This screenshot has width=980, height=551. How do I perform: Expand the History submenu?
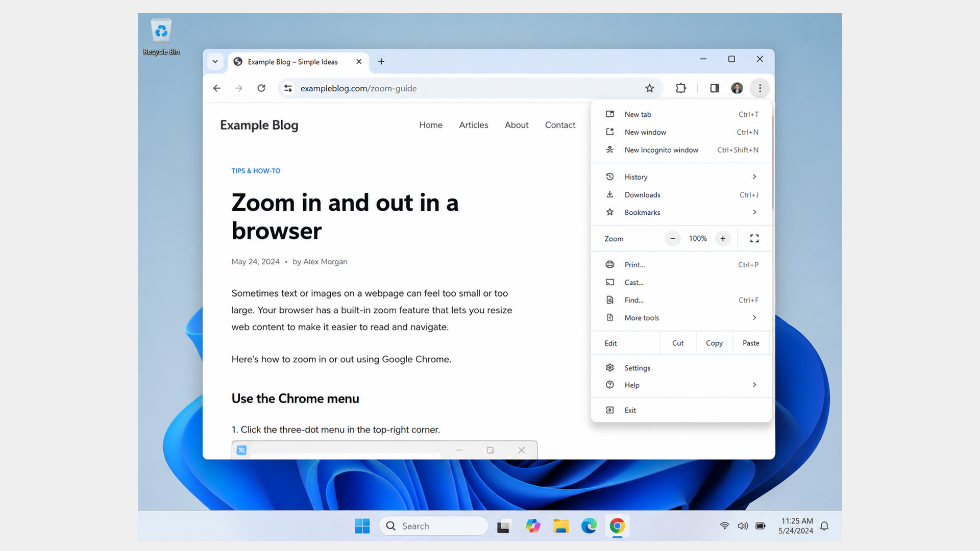(x=681, y=177)
